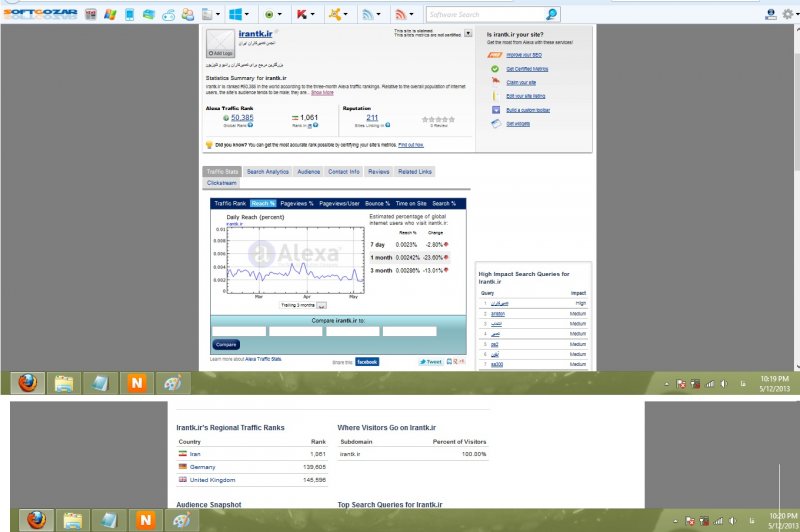Switch to the Clickstream tab
This screenshot has height=532, width=800.
[x=222, y=183]
